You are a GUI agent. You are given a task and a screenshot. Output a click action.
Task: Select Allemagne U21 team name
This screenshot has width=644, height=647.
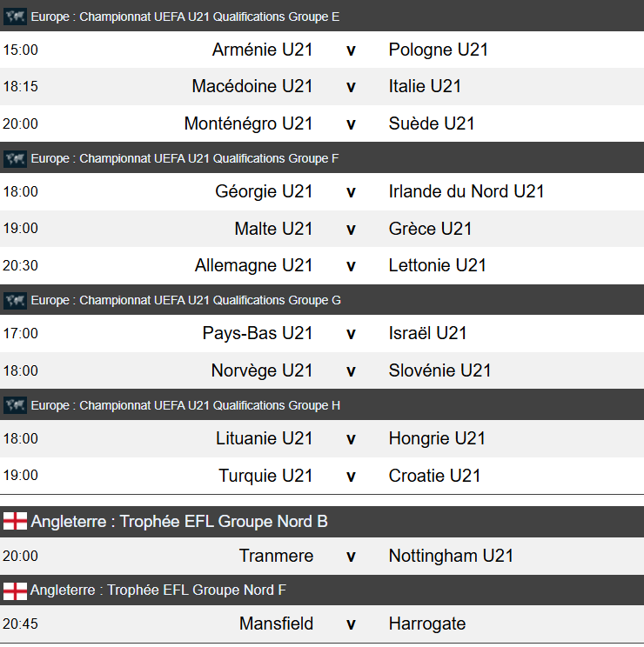pyautogui.click(x=253, y=265)
